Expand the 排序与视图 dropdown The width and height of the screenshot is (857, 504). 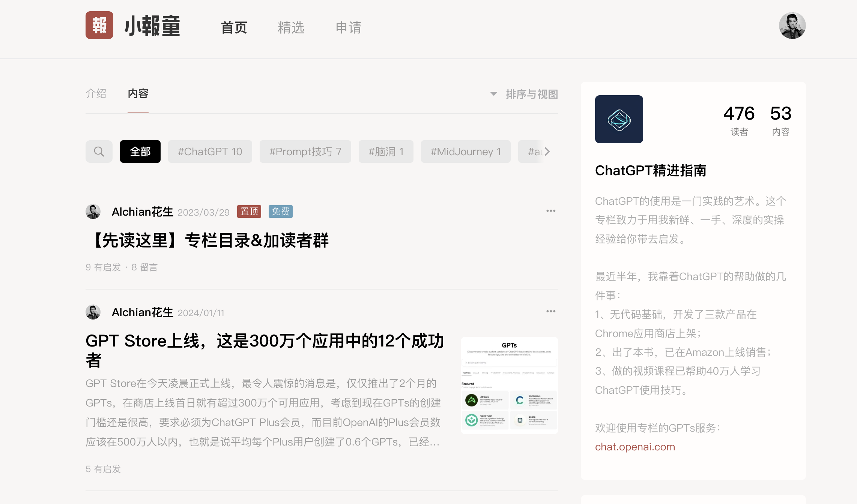525,94
